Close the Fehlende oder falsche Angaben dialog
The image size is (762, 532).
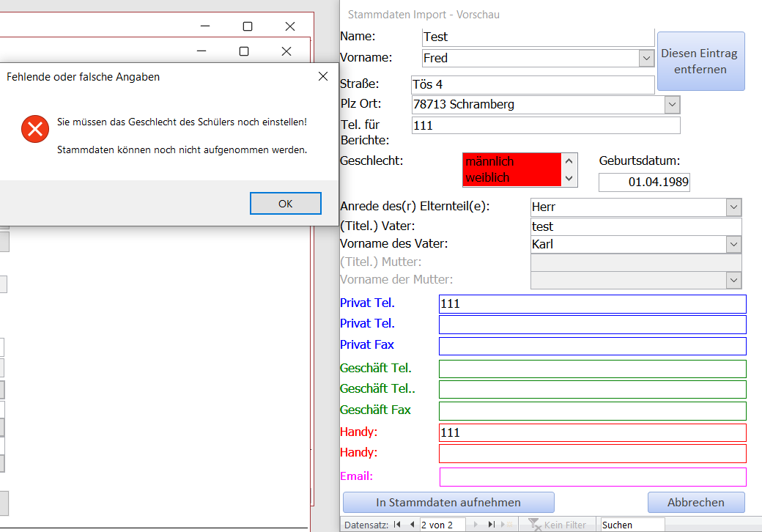click(323, 76)
